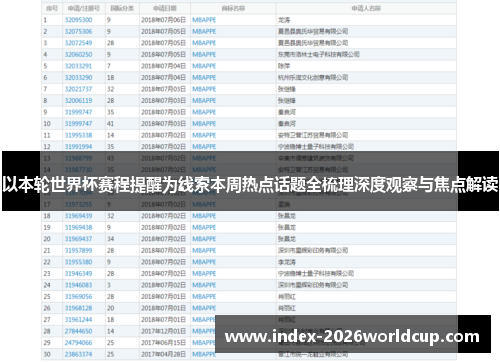Select class value 20 in row 26
500x362 pixels.
[x=110, y=308]
